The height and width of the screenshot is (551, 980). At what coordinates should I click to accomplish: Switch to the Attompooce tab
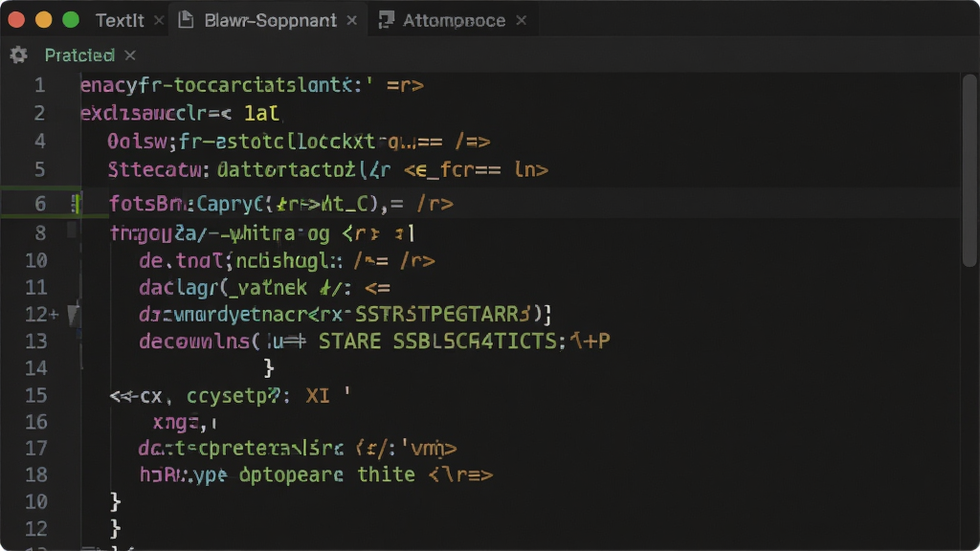[x=454, y=21]
